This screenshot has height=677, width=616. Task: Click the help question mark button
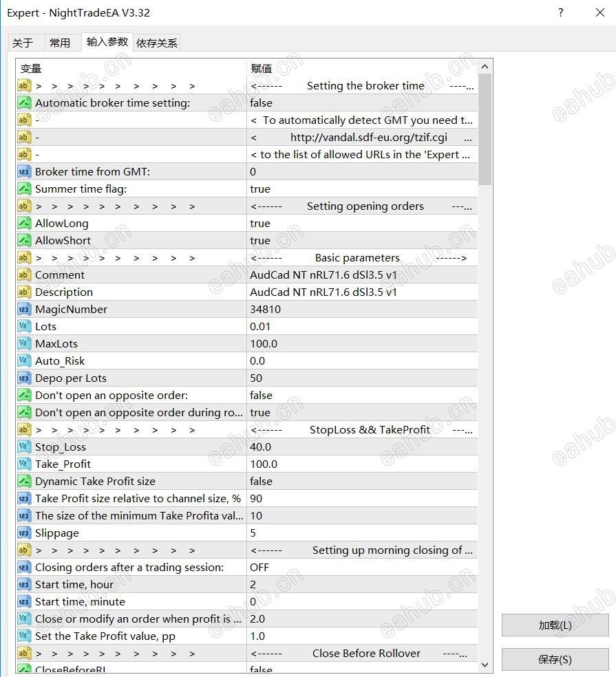point(560,12)
